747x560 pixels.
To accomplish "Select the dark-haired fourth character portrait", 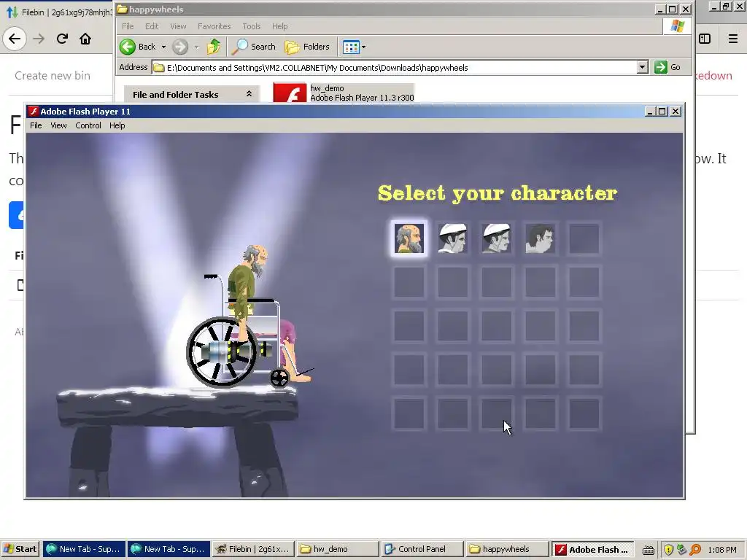I will pos(541,238).
